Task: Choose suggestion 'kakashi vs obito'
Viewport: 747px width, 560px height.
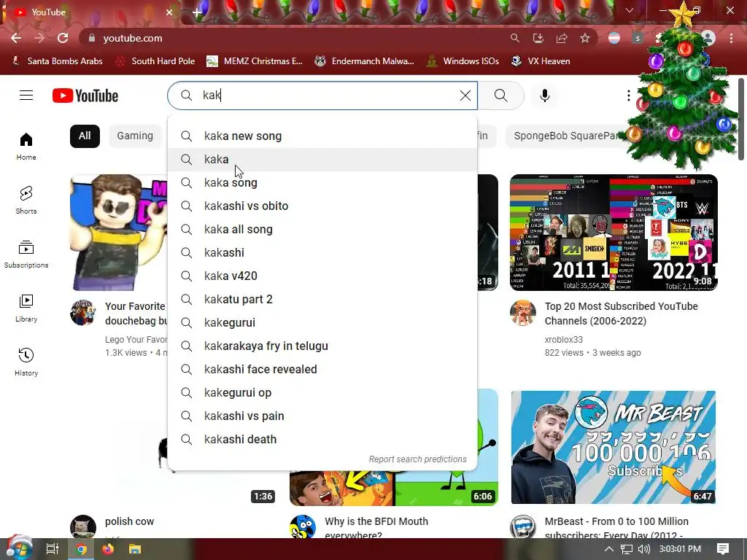Action: pos(322,206)
